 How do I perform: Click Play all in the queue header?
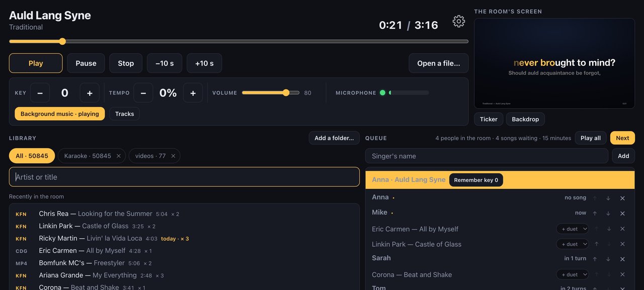click(x=591, y=138)
